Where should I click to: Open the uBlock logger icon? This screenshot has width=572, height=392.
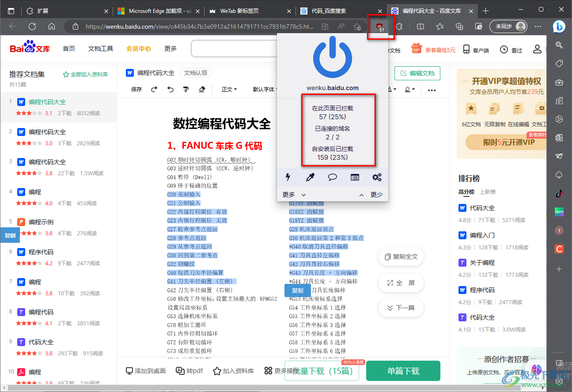355,177
